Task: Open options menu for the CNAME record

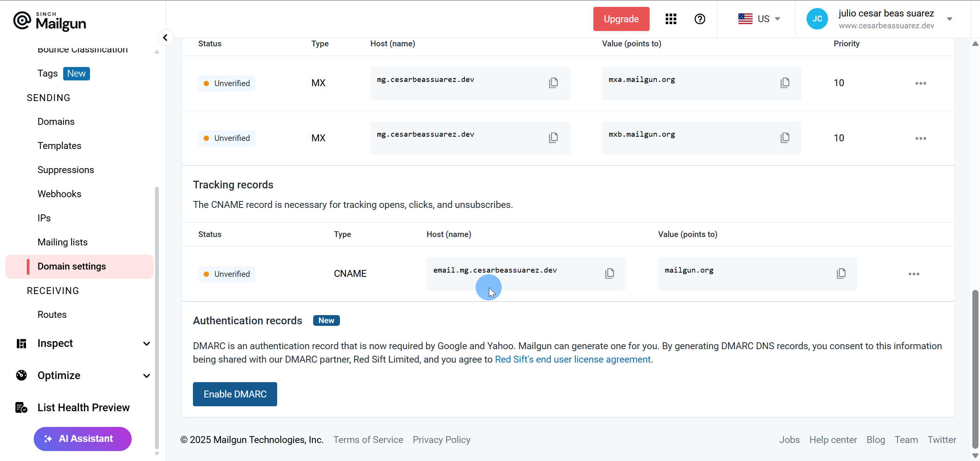Action: (914, 274)
